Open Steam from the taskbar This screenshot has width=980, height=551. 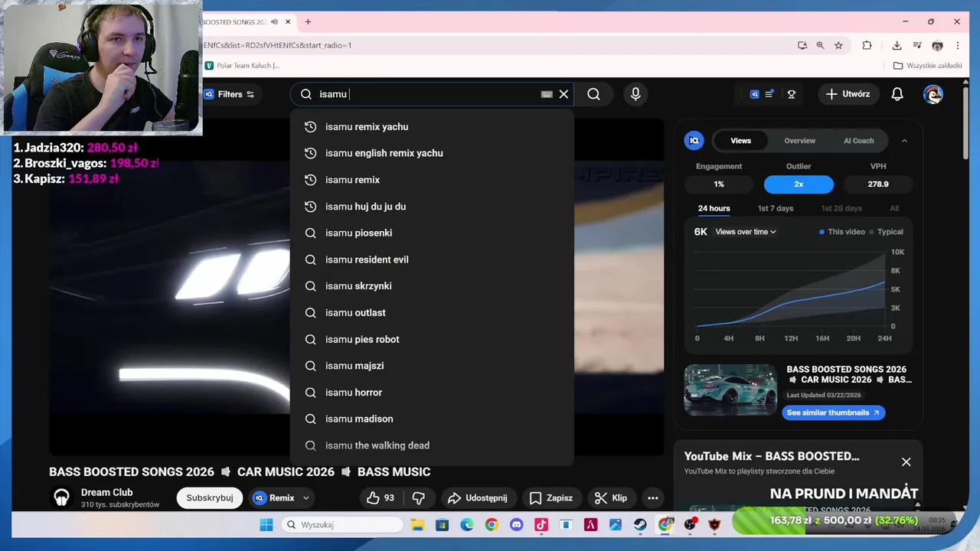(640, 524)
